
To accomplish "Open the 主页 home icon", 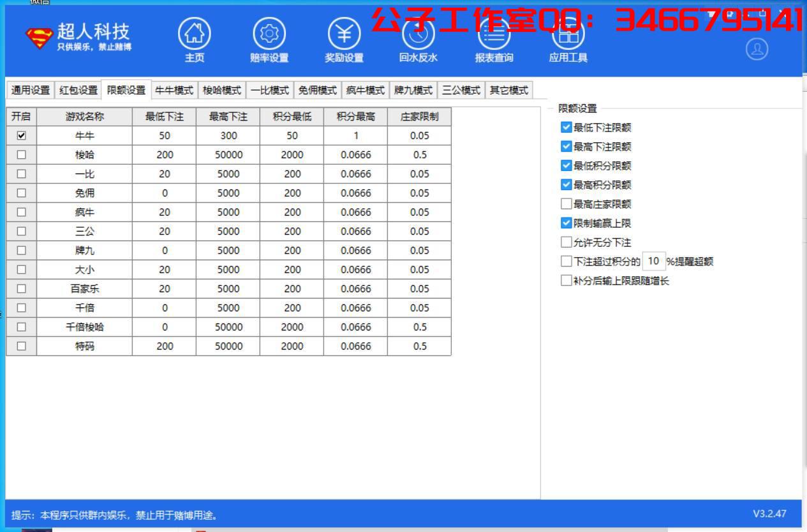I will [x=194, y=34].
